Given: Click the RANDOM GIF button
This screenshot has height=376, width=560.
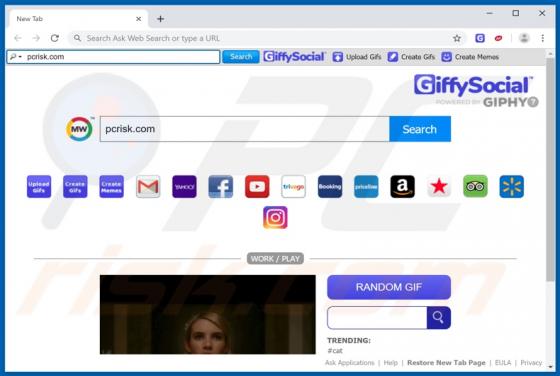Looking at the screenshot, I should 389,287.
